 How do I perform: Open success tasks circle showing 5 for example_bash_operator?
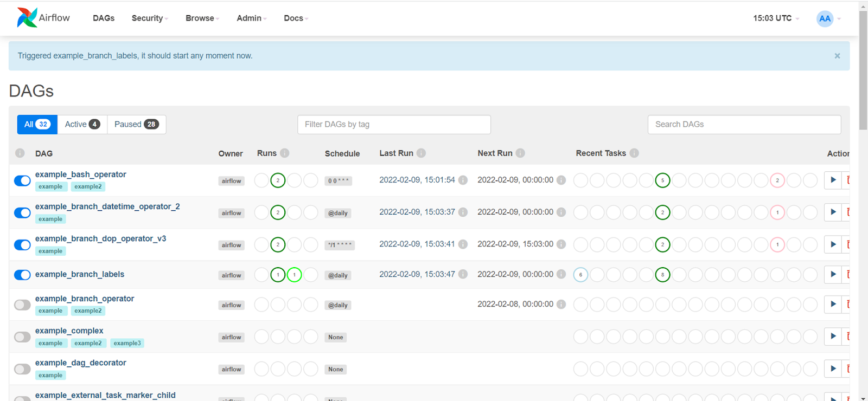[x=662, y=180]
